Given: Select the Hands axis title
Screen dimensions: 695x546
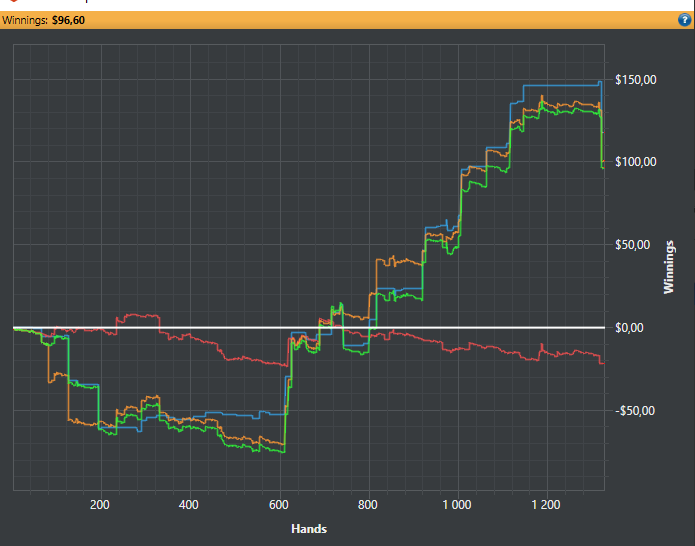Looking at the screenshot, I should pyautogui.click(x=309, y=529).
